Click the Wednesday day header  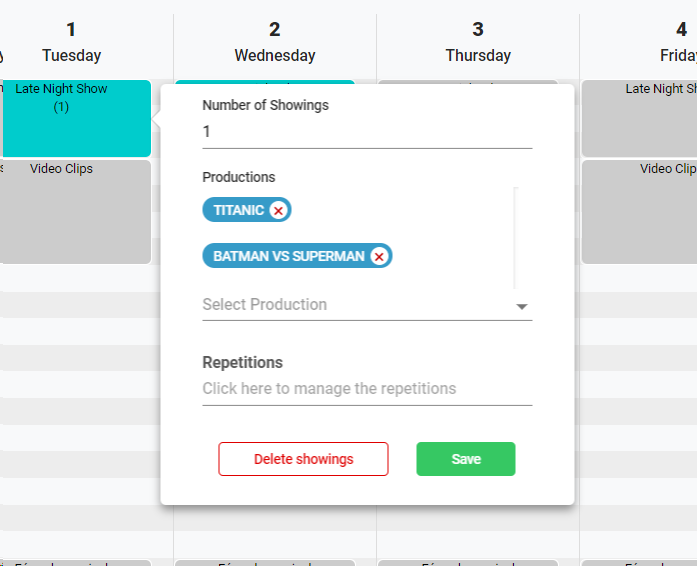275,42
